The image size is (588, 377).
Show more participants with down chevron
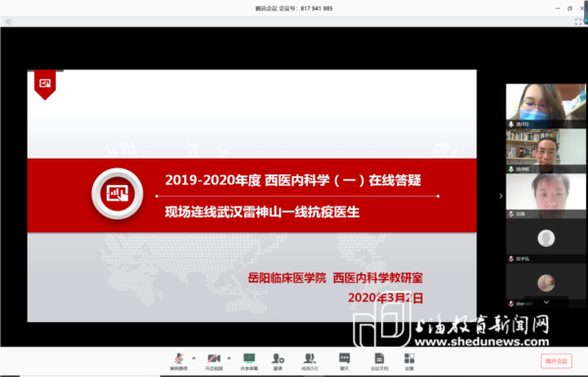pyautogui.click(x=547, y=302)
